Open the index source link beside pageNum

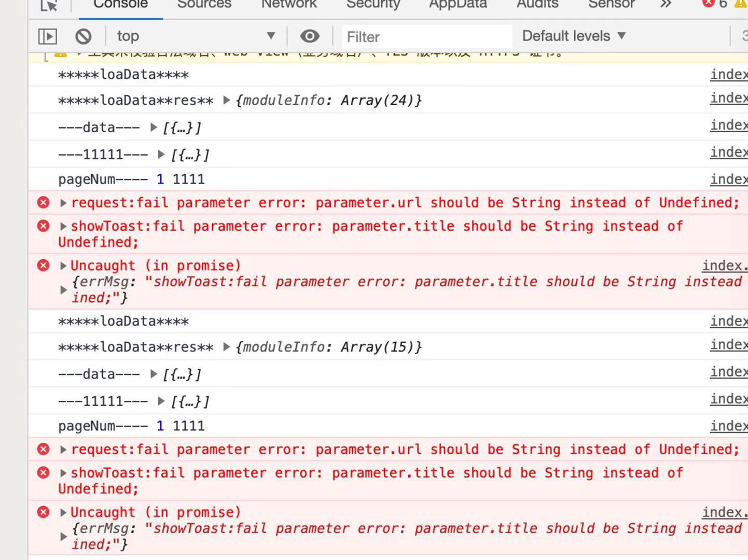pos(728,179)
